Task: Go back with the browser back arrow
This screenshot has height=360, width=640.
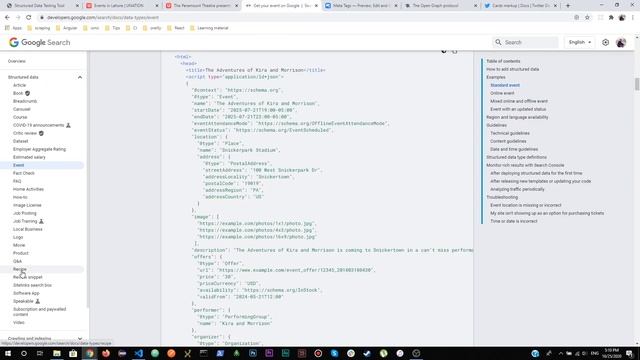Action: point(7,18)
